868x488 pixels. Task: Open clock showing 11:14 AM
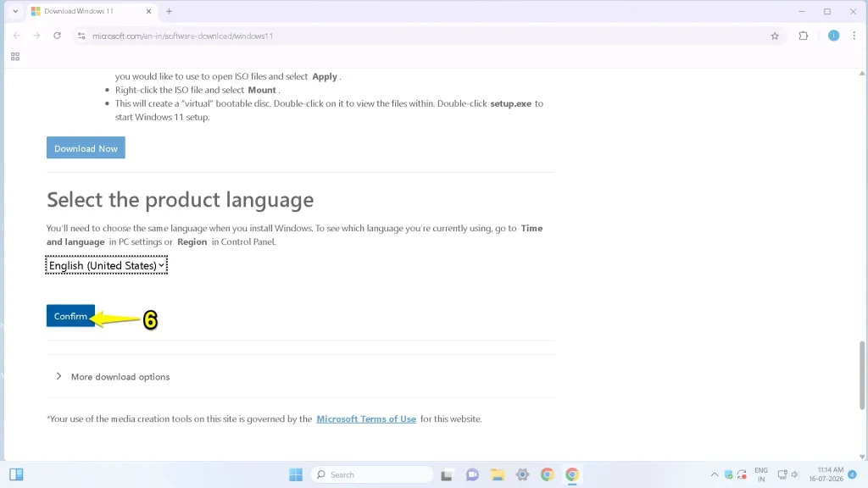pos(826,474)
